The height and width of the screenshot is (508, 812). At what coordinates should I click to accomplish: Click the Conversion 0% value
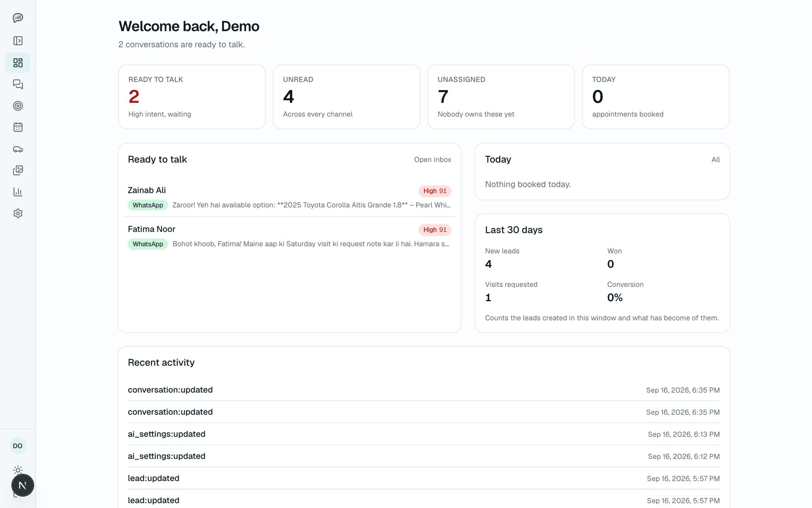(615, 298)
